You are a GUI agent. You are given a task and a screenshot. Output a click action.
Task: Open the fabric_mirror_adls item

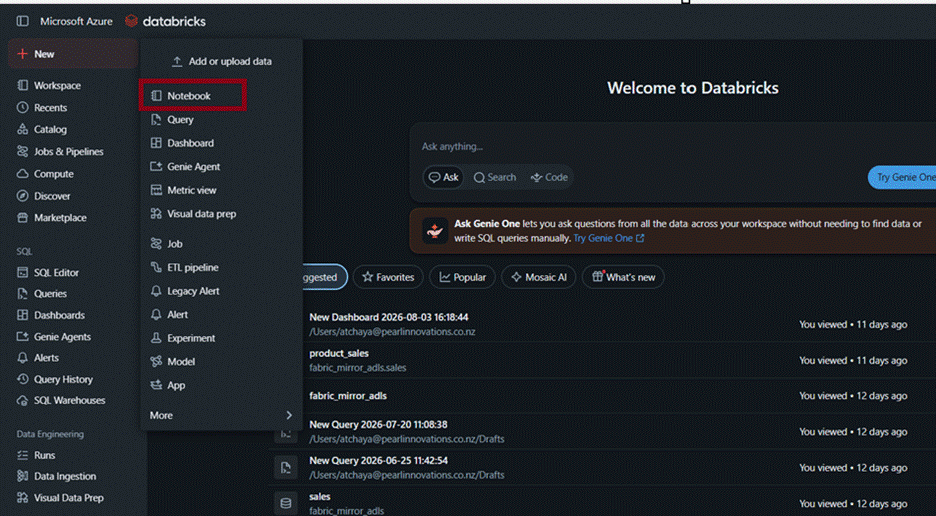[348, 396]
